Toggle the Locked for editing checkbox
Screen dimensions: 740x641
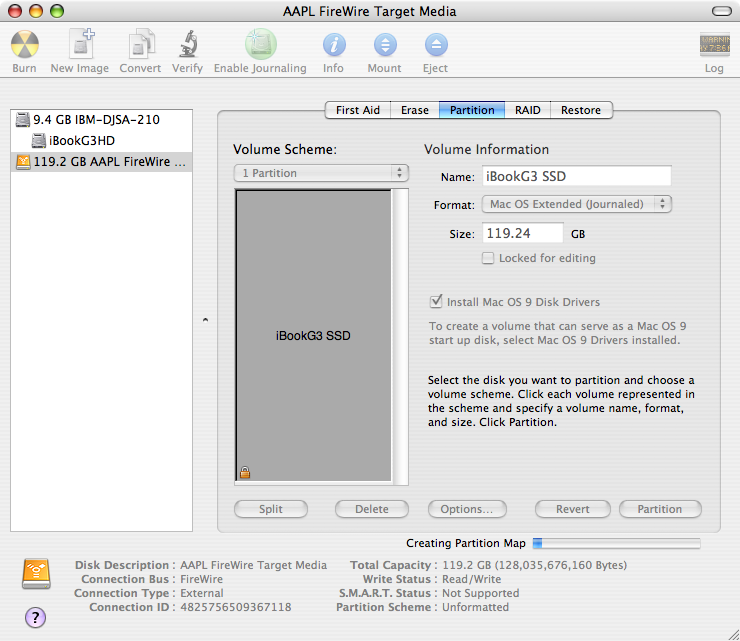(488, 258)
